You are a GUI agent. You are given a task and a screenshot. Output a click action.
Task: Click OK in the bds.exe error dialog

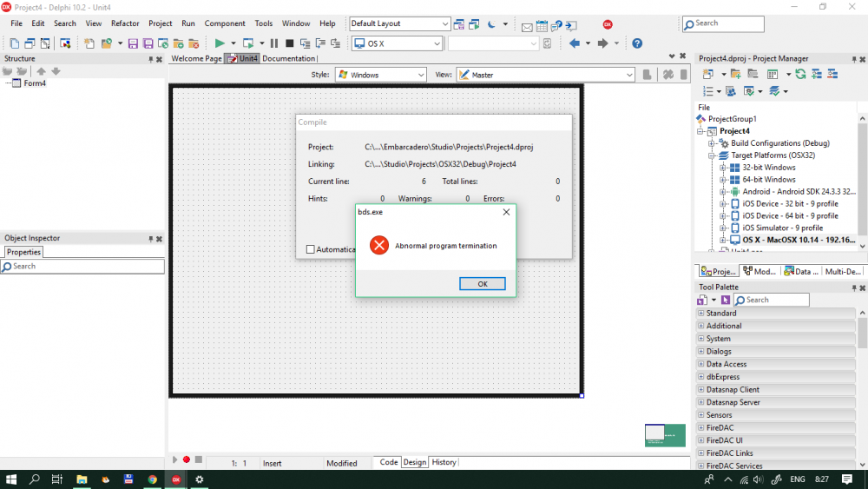click(x=482, y=283)
